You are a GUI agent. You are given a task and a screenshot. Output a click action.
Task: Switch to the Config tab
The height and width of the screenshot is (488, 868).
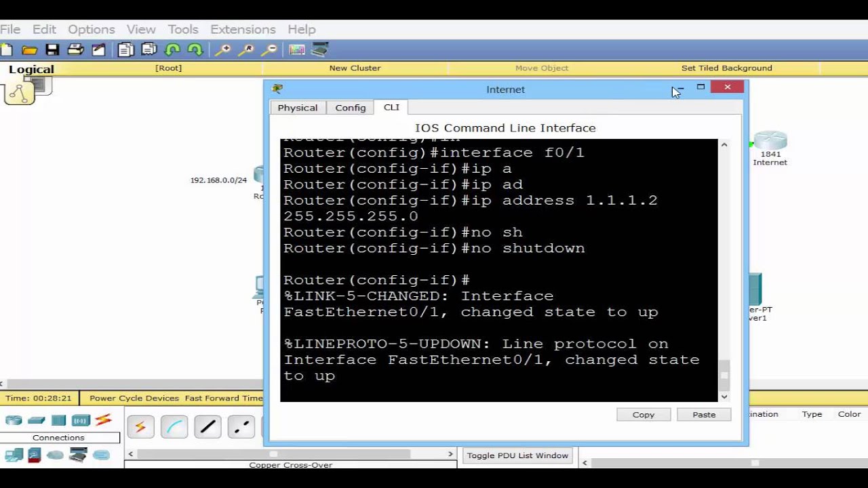351,108
